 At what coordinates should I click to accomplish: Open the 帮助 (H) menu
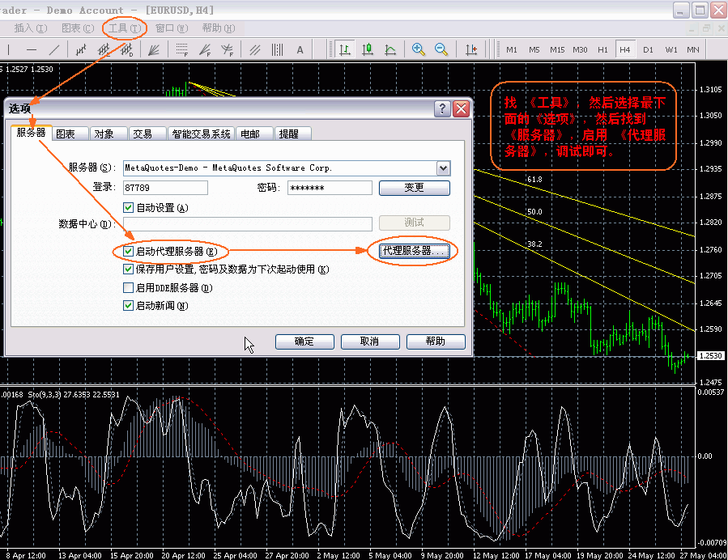pos(219,28)
